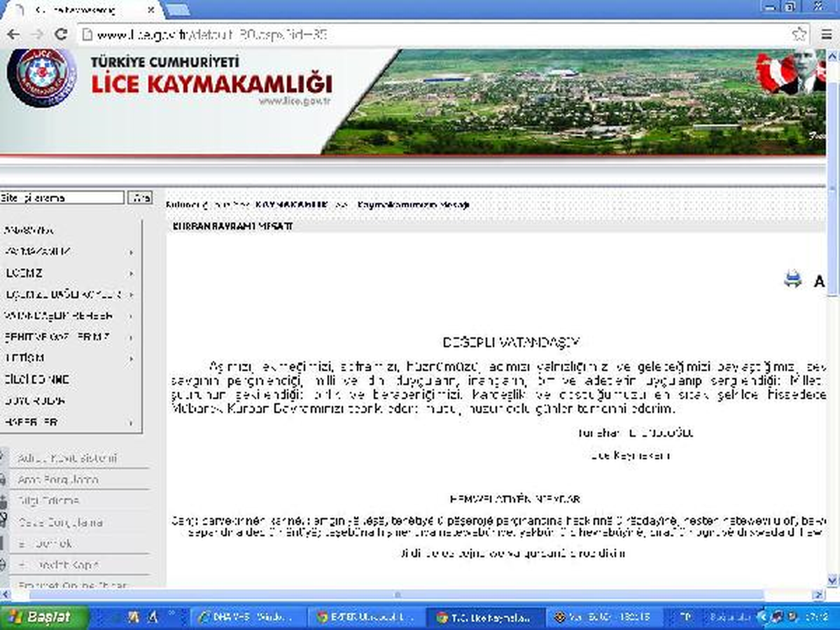Focus the site search input field
Image resolution: width=840 pixels, height=630 pixels.
tap(62, 197)
